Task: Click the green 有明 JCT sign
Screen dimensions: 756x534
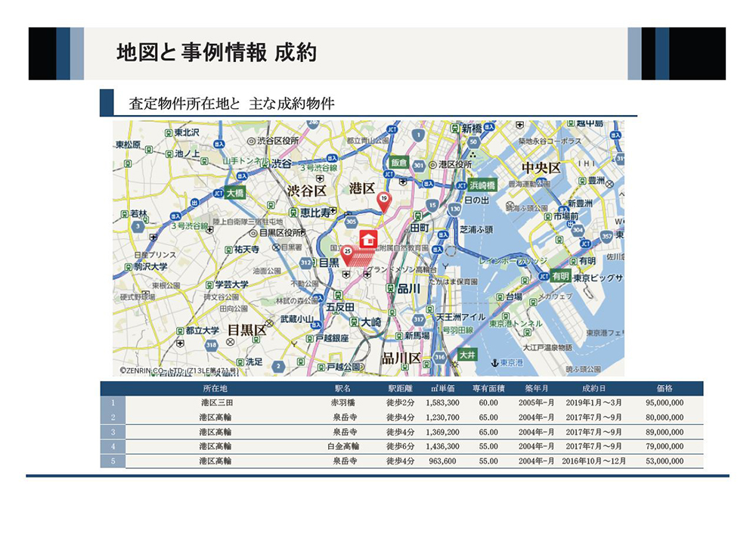Action: [x=561, y=276]
